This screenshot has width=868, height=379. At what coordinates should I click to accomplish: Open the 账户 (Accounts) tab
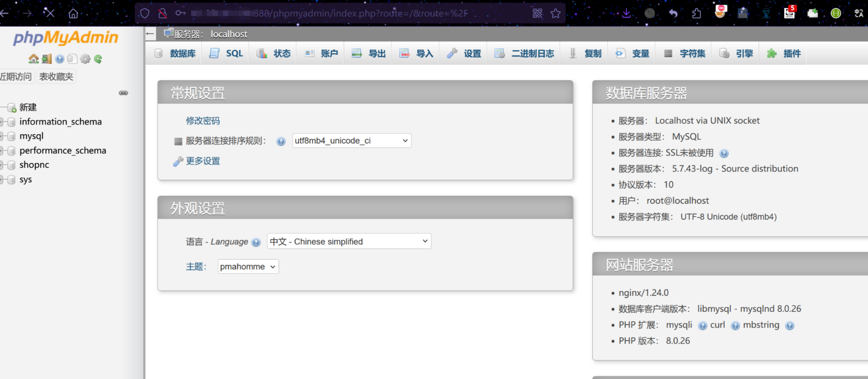click(321, 54)
